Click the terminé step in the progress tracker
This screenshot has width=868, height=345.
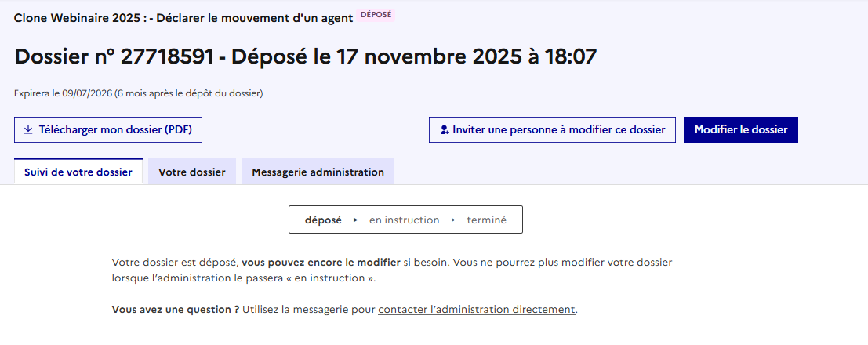(x=487, y=220)
